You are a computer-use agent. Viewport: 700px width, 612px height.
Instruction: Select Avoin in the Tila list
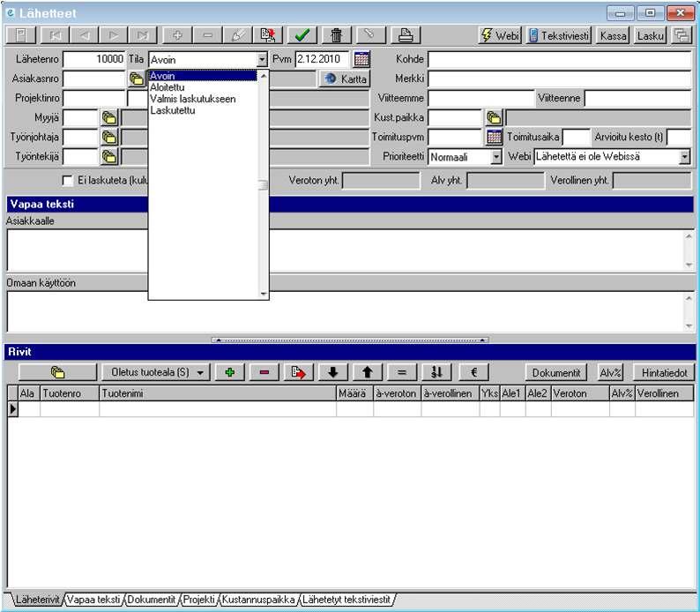pos(203,76)
